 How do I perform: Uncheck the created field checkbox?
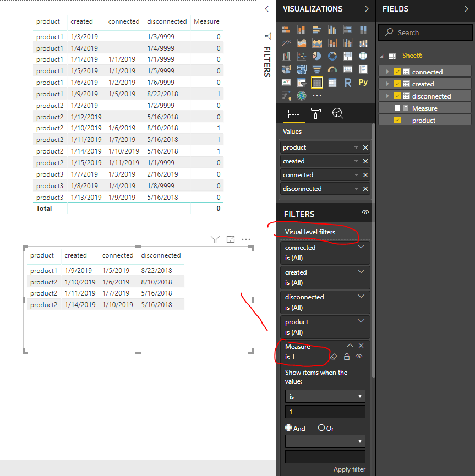coord(397,84)
